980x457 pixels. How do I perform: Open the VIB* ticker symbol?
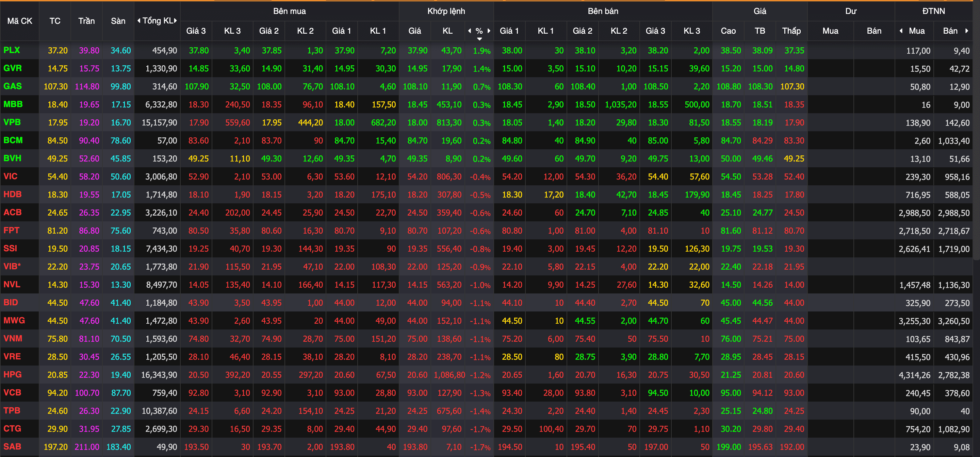click(12, 266)
